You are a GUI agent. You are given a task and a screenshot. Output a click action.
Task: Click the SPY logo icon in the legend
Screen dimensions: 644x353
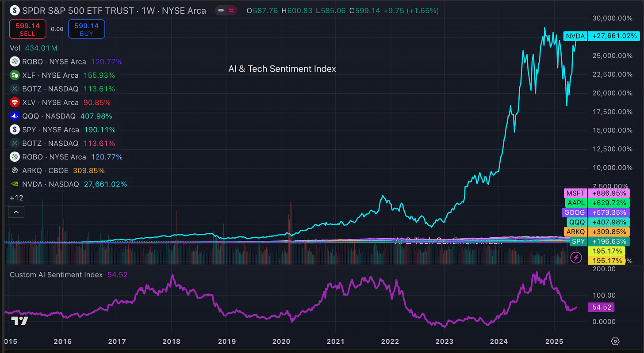(x=15, y=130)
